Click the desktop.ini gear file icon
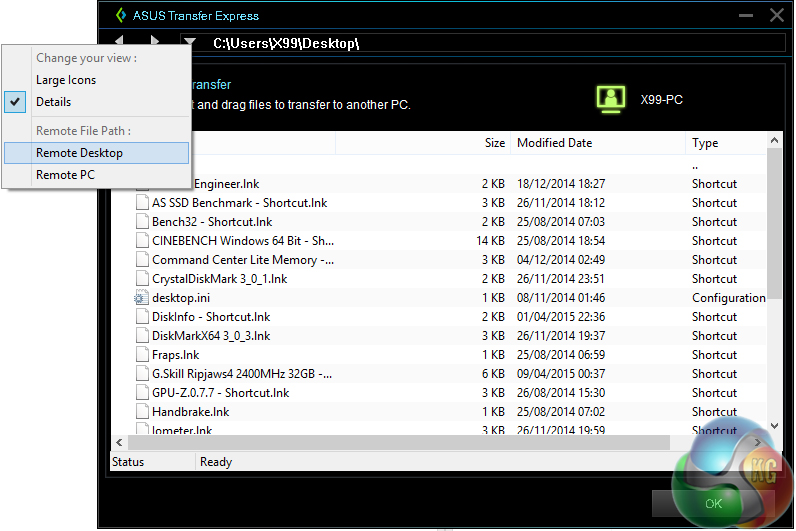796x531 pixels. 142,298
